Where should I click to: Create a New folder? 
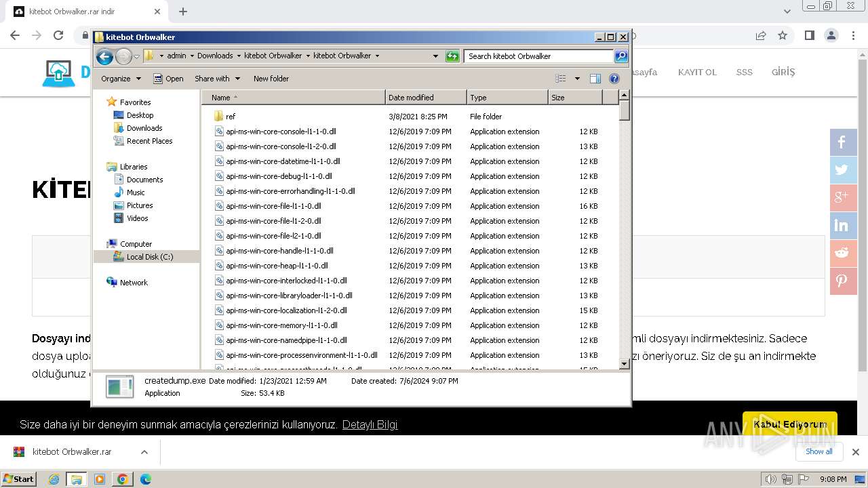tap(271, 79)
